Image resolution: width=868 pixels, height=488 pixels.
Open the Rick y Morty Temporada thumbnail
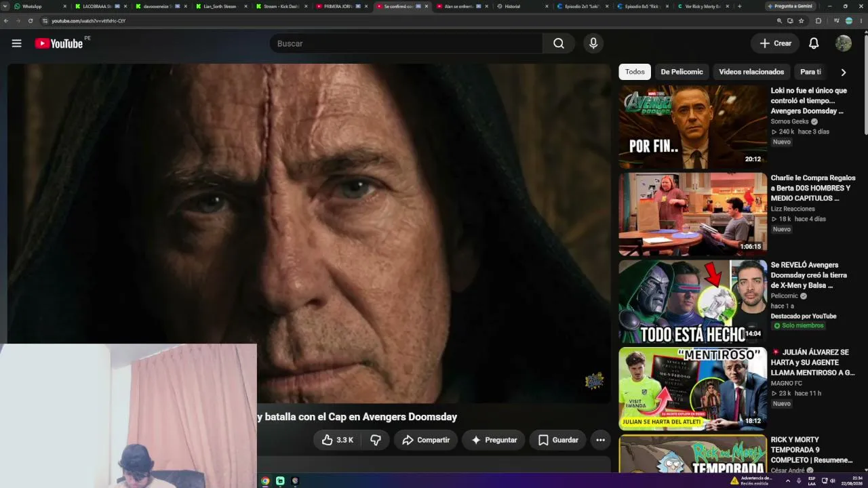tap(692, 454)
